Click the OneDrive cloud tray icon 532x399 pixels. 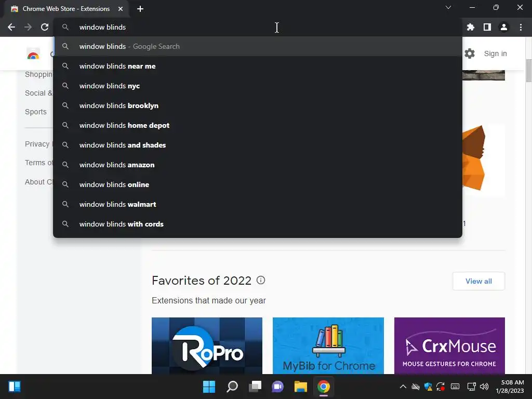[x=415, y=387]
